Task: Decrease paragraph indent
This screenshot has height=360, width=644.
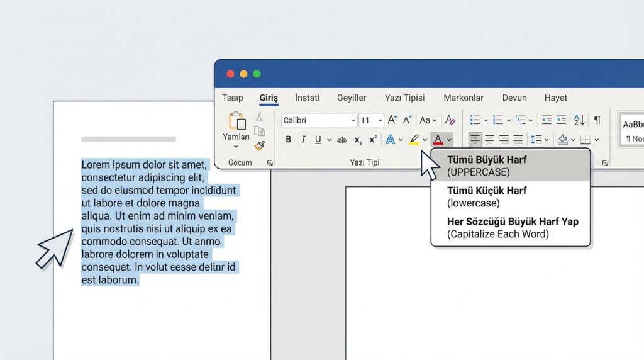Action: pyautogui.click(x=547, y=120)
